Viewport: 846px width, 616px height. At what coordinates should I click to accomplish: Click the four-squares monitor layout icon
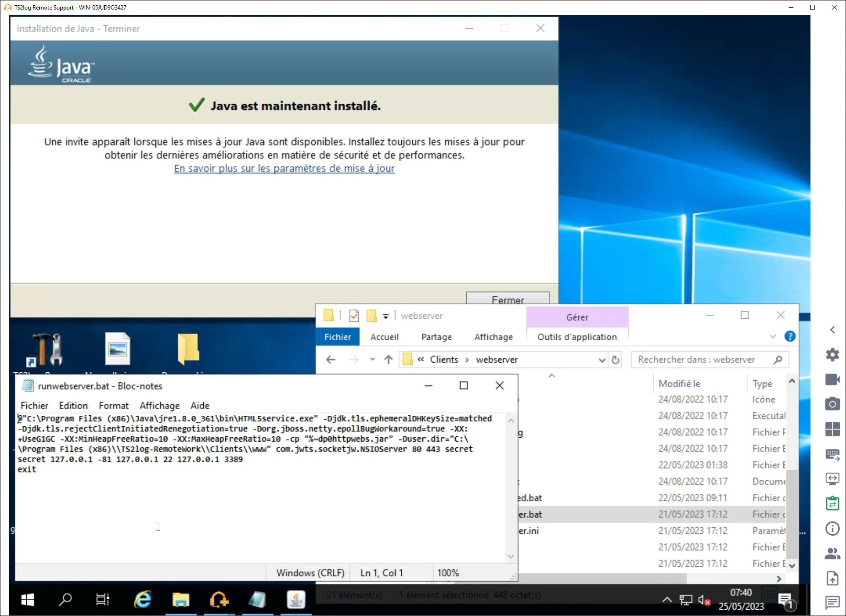tap(833, 429)
